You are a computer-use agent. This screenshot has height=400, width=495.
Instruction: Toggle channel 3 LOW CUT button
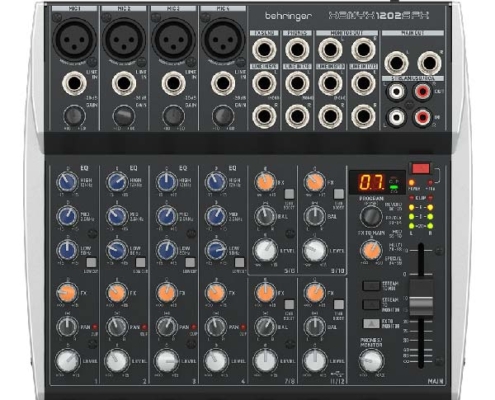(x=190, y=262)
